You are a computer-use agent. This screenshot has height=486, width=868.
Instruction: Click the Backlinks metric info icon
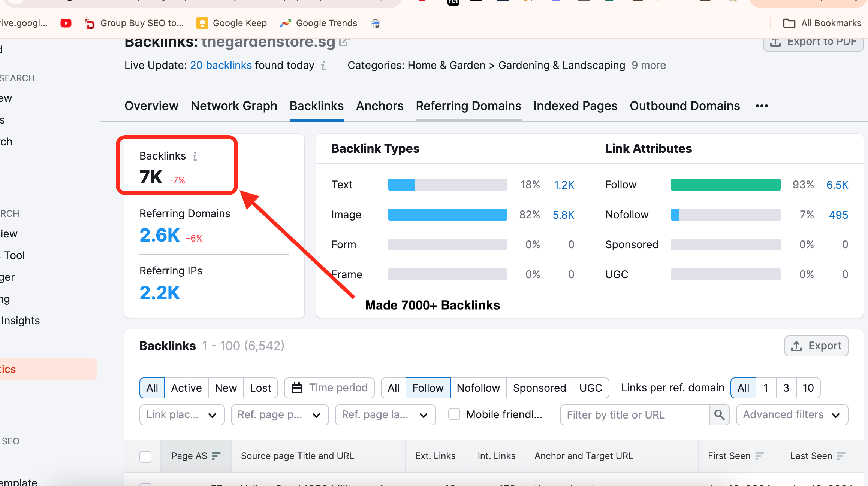(x=195, y=156)
